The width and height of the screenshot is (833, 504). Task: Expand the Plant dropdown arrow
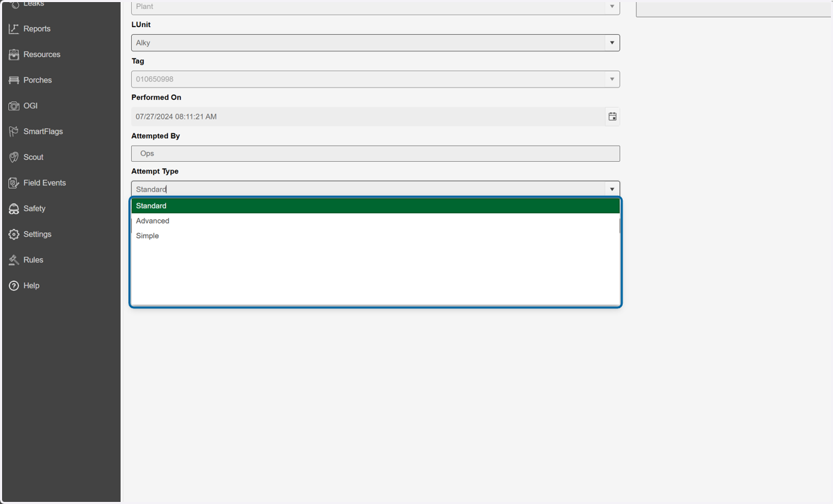pyautogui.click(x=612, y=7)
